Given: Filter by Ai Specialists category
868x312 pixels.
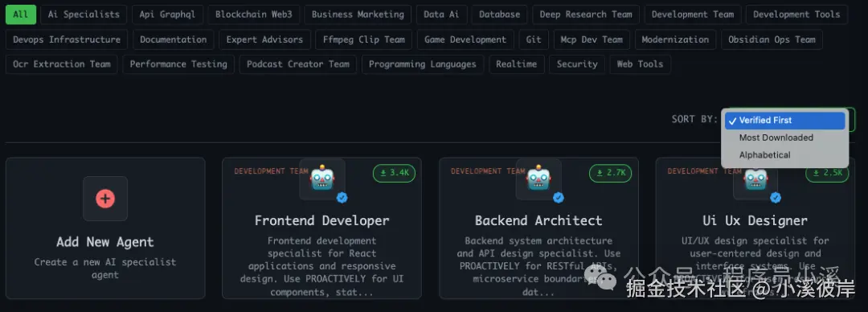Looking at the screenshot, I should (84, 14).
